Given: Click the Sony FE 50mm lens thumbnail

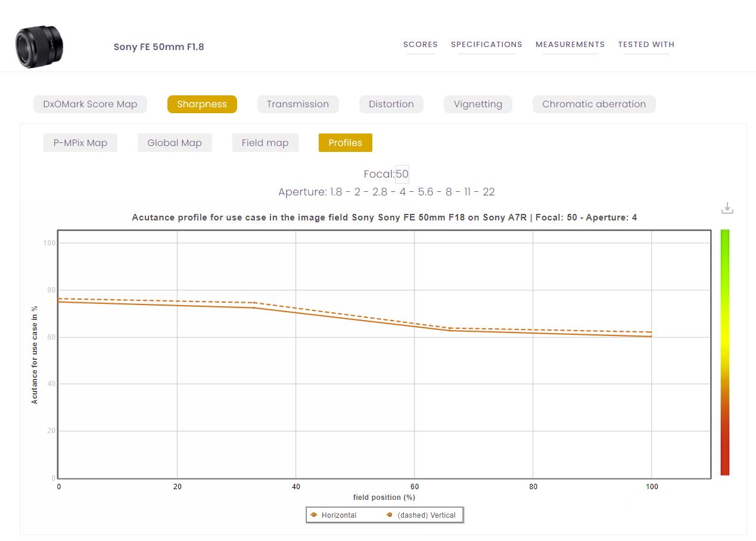Looking at the screenshot, I should (x=39, y=47).
